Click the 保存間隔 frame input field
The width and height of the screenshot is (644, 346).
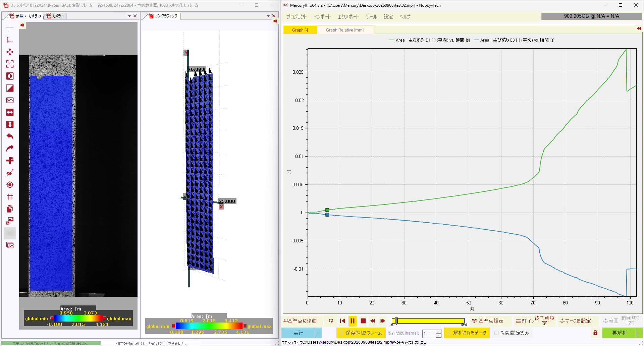tap(429, 334)
